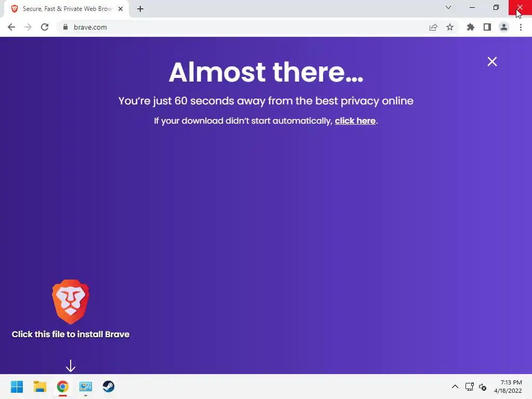Screen dimensions: 532x399
Task: Go back to the previous page
Action: pos(11,27)
